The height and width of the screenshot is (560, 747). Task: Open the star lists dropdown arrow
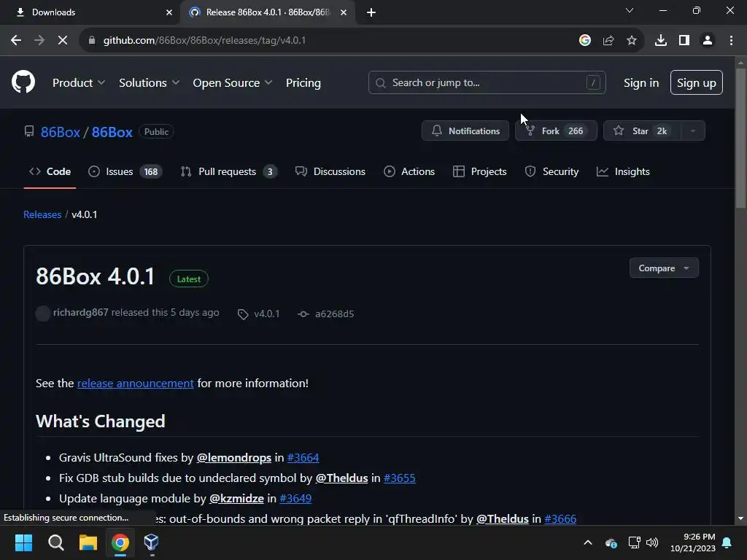(x=693, y=131)
